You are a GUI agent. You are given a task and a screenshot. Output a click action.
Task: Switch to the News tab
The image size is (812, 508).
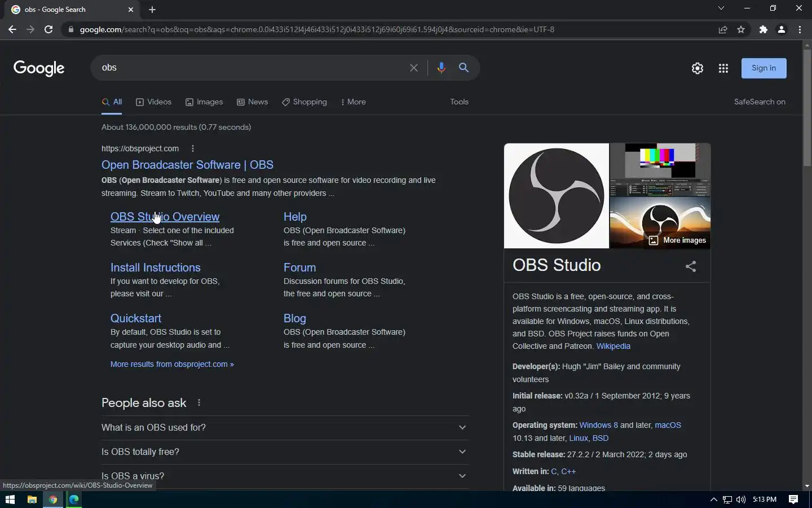click(252, 102)
